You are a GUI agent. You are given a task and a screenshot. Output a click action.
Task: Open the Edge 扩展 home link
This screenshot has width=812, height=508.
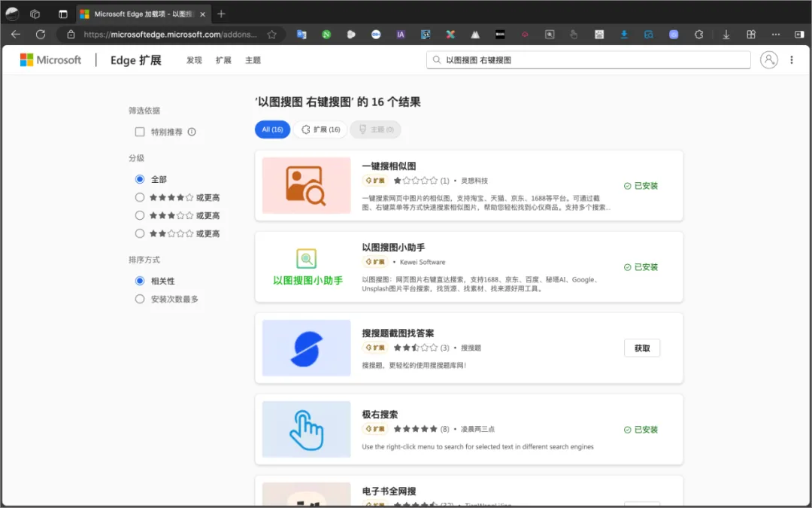point(135,60)
